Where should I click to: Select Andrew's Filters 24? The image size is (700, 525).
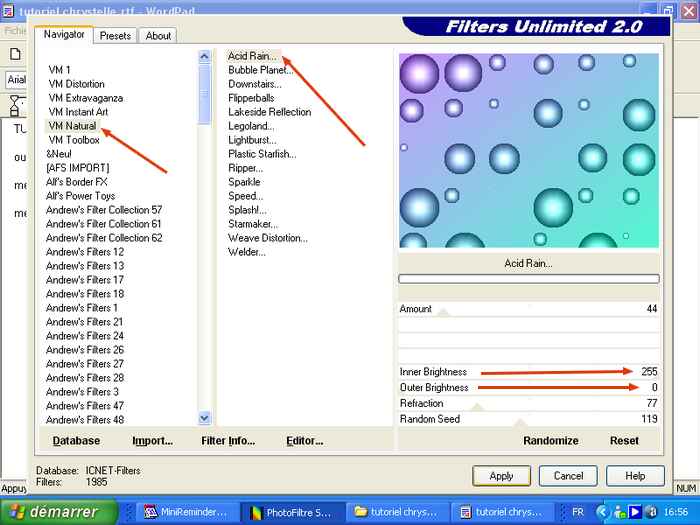pos(85,336)
